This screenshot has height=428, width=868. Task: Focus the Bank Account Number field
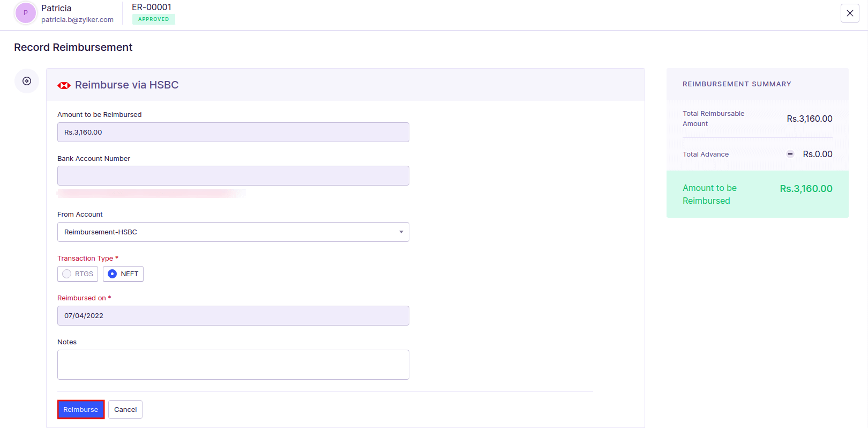(233, 176)
